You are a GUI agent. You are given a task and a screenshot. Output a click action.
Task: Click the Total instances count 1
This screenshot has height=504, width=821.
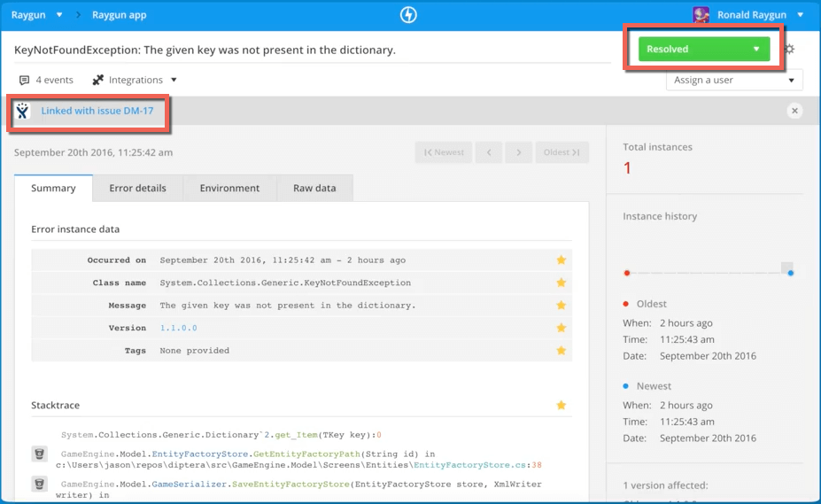[x=627, y=168]
